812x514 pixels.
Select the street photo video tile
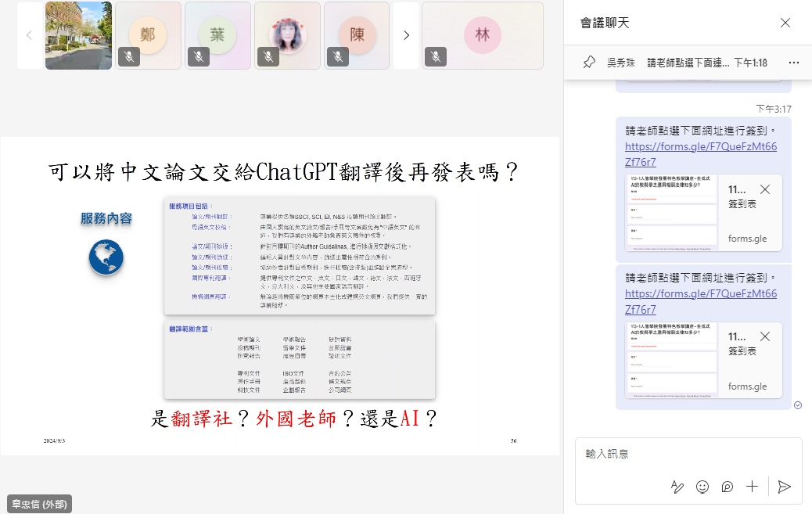click(x=79, y=35)
